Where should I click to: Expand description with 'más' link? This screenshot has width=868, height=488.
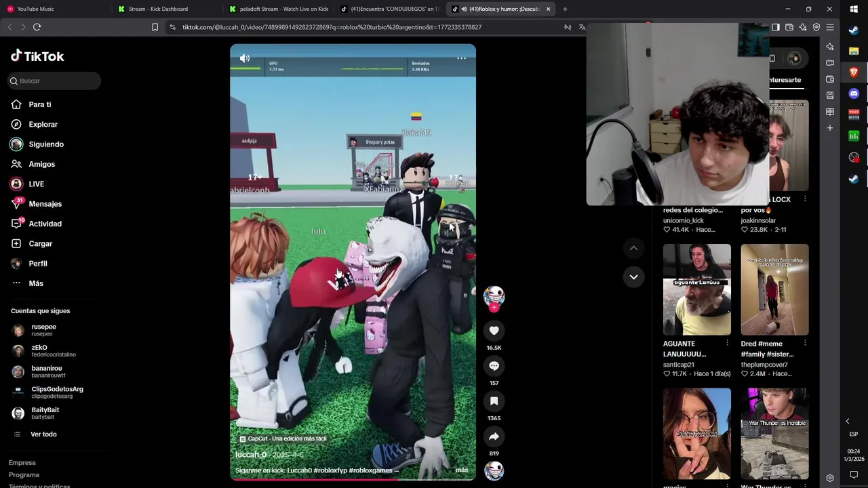tap(462, 470)
